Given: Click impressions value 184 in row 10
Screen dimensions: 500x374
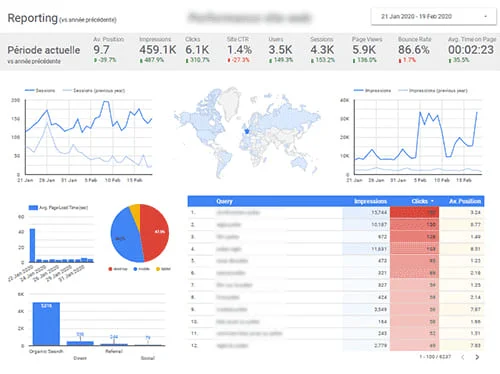Looking at the screenshot, I should tap(382, 322).
